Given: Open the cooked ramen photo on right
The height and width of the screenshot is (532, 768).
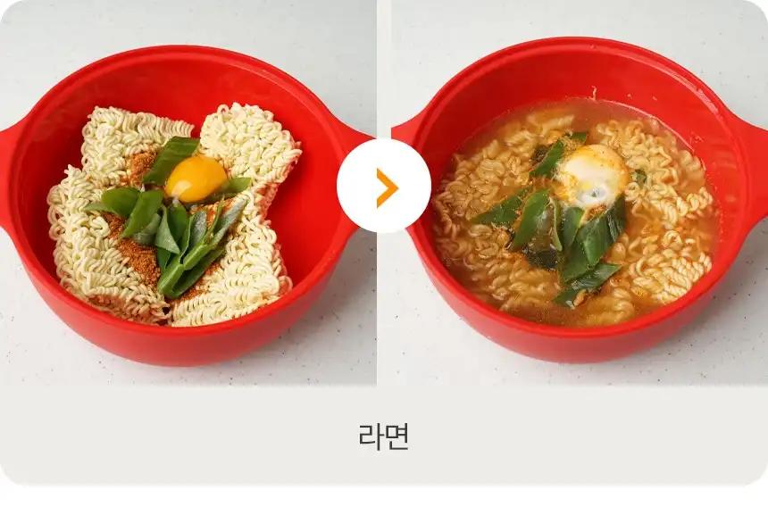Looking at the screenshot, I should [x=580, y=193].
